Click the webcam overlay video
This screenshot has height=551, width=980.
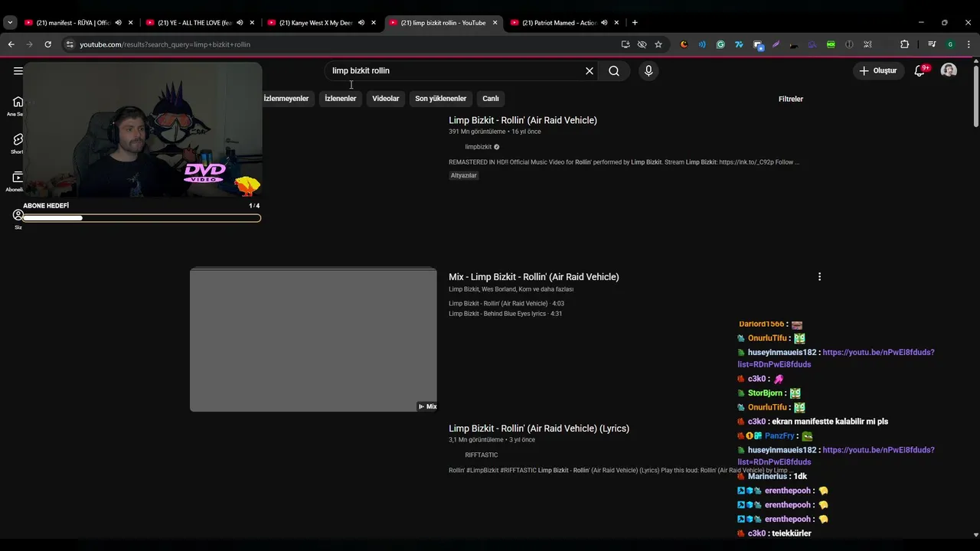[142, 130]
